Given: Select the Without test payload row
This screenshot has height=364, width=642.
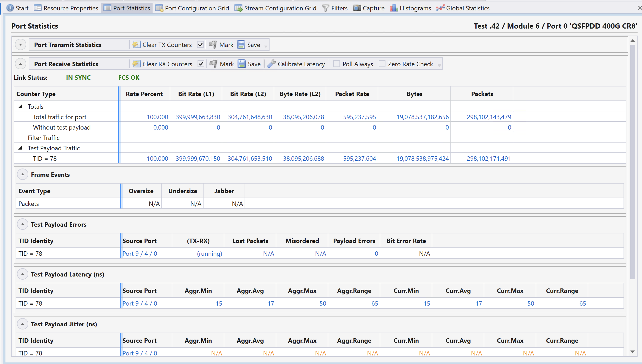Looking at the screenshot, I should pyautogui.click(x=320, y=127).
